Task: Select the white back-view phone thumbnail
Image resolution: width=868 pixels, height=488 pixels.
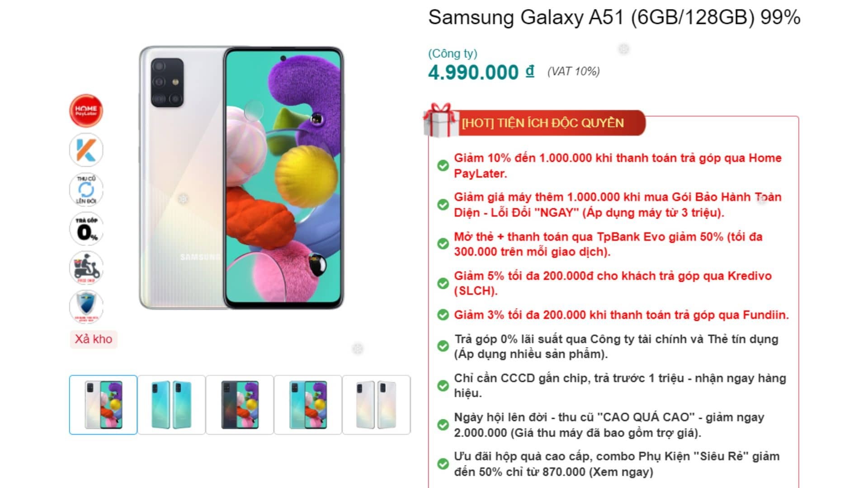Action: coord(376,405)
